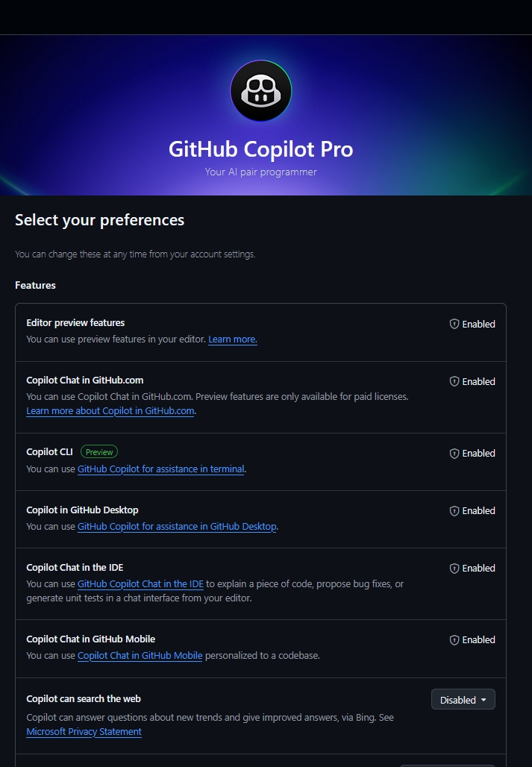
Task: Visit the GitHub Copilot Chat in the IDE link
Action: point(140,584)
